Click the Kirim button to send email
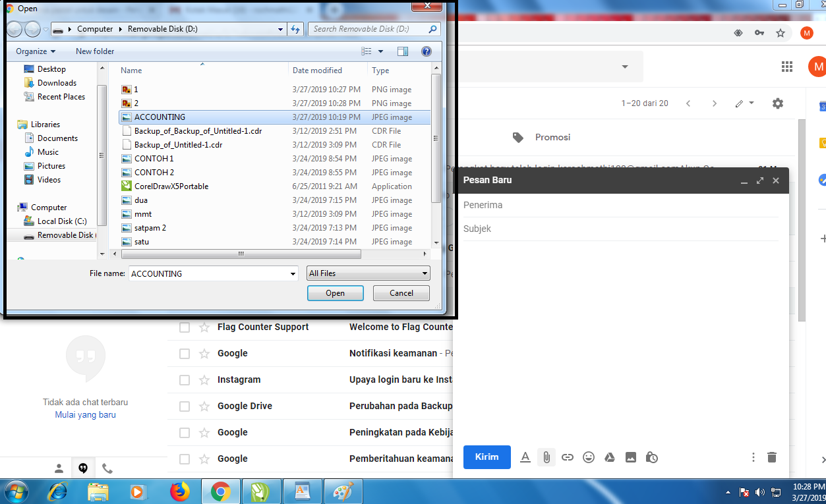826x504 pixels. (x=487, y=457)
